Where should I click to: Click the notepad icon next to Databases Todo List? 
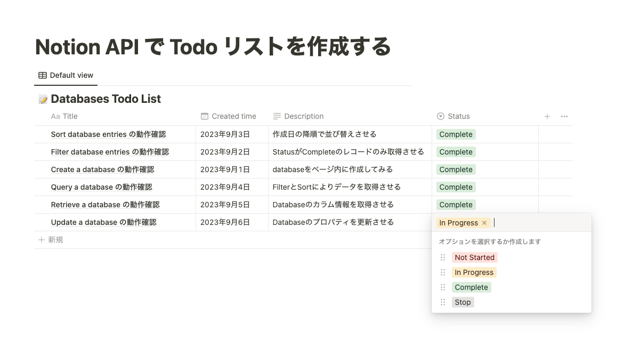(x=43, y=99)
